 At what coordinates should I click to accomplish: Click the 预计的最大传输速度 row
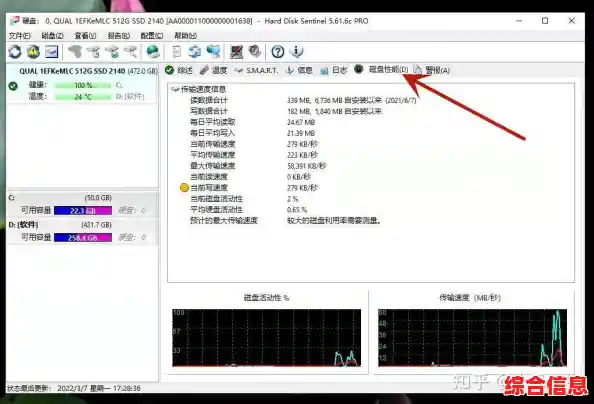pyautogui.click(x=286, y=221)
